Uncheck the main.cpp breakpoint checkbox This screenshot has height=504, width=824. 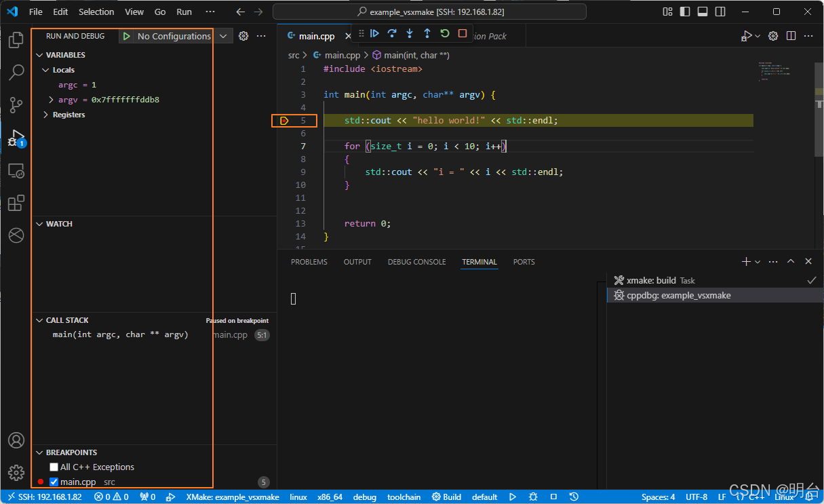[x=54, y=482]
